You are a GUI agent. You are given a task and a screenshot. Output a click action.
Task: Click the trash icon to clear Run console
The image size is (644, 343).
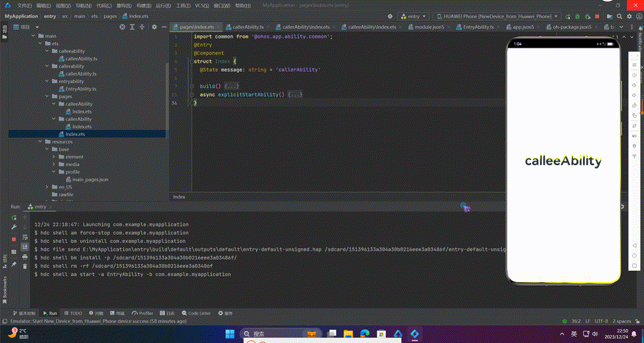coord(25,266)
